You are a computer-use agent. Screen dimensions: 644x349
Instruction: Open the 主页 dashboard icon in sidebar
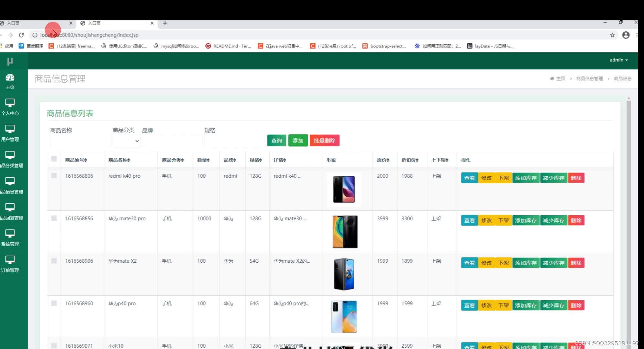click(x=10, y=77)
